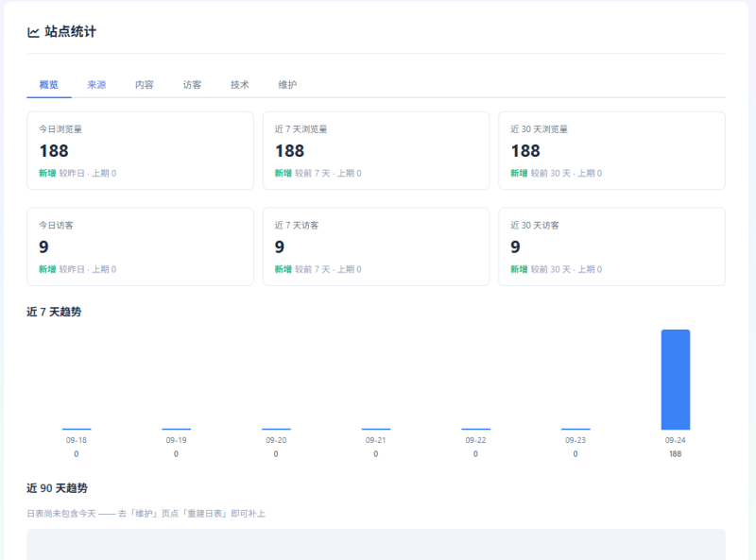Open the 今日访客 stat card
This screenshot has width=756, height=560.
(140, 246)
